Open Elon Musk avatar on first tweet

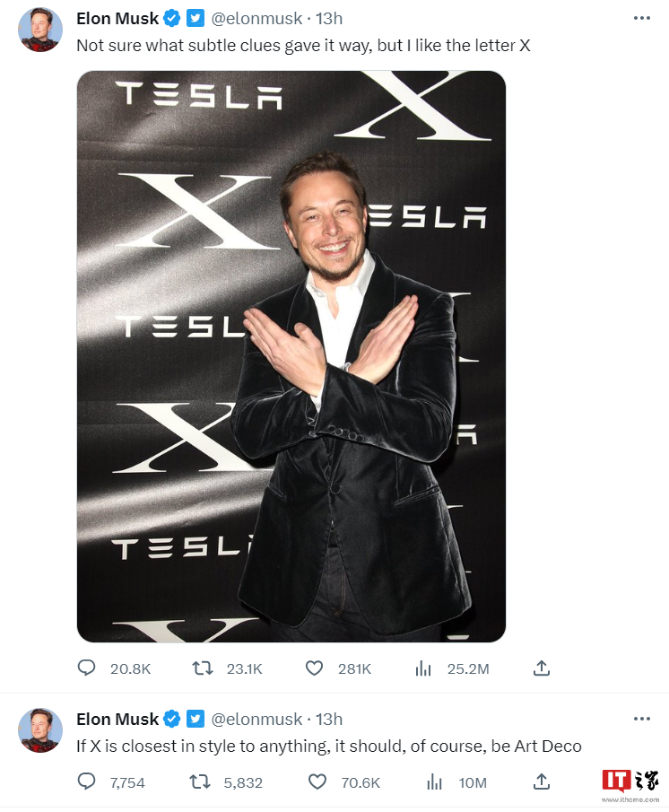[x=40, y=30]
